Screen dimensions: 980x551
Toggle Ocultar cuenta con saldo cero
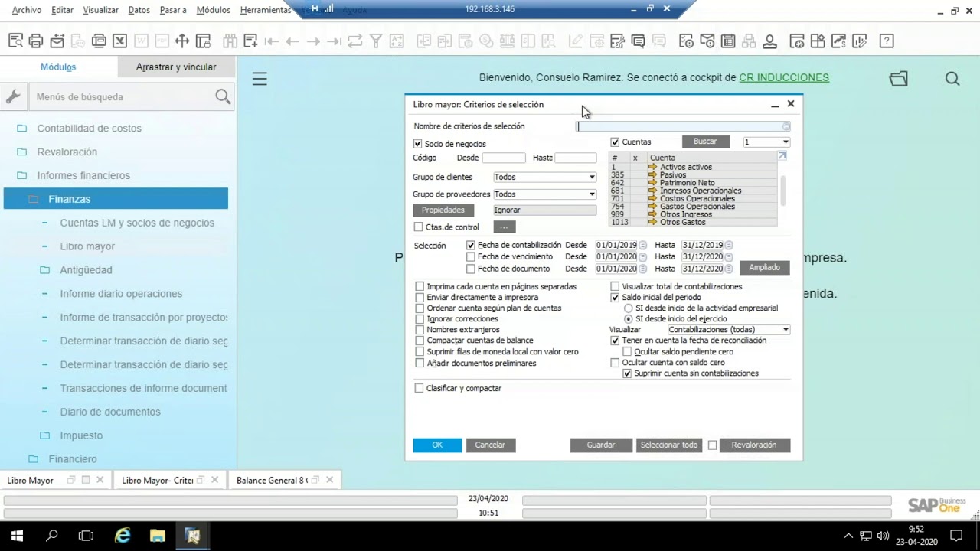pos(615,363)
